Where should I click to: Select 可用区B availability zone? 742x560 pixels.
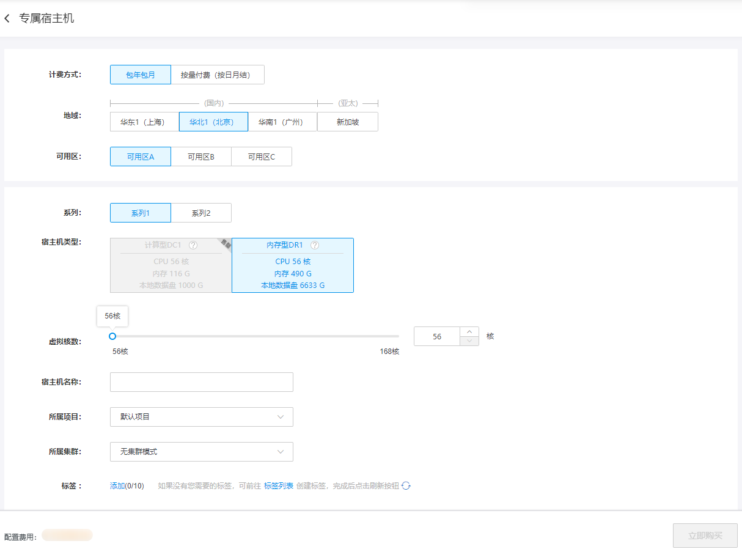[201, 157]
